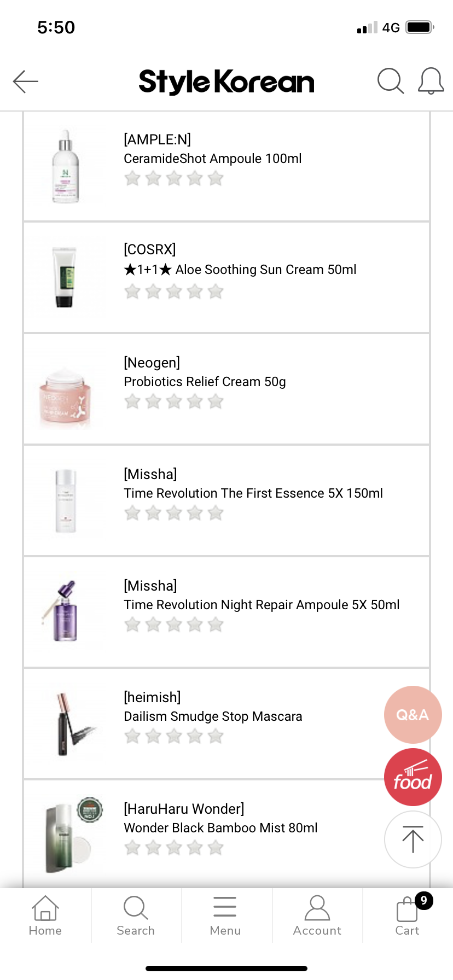This screenshot has height=980, width=453.
Task: Open the Account tab
Action: click(317, 915)
